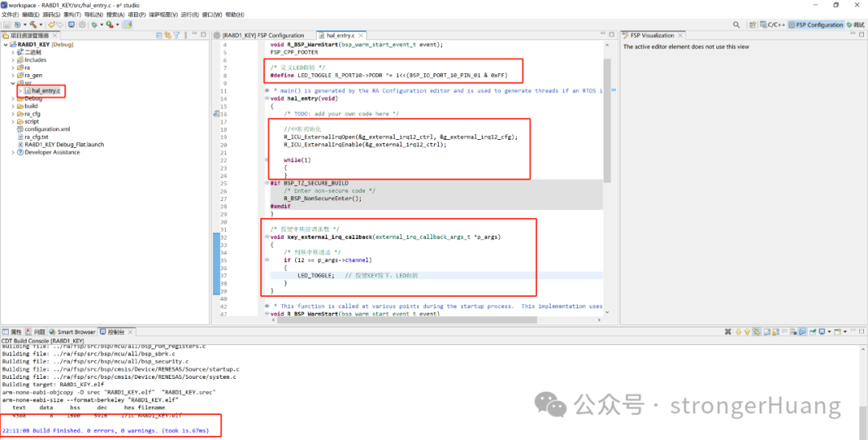Close the 项目资源管理器 tab
Viewport: 868px width, 440px height.
(55, 35)
